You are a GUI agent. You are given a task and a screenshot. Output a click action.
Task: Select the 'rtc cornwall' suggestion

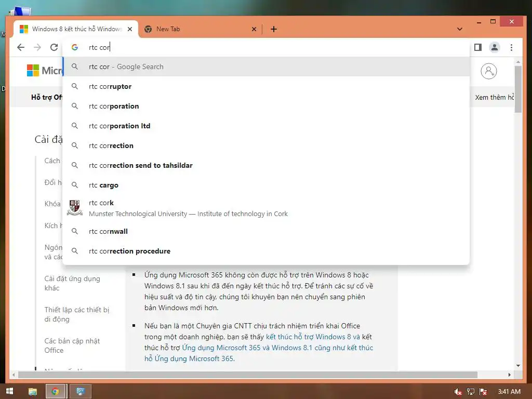267,231
